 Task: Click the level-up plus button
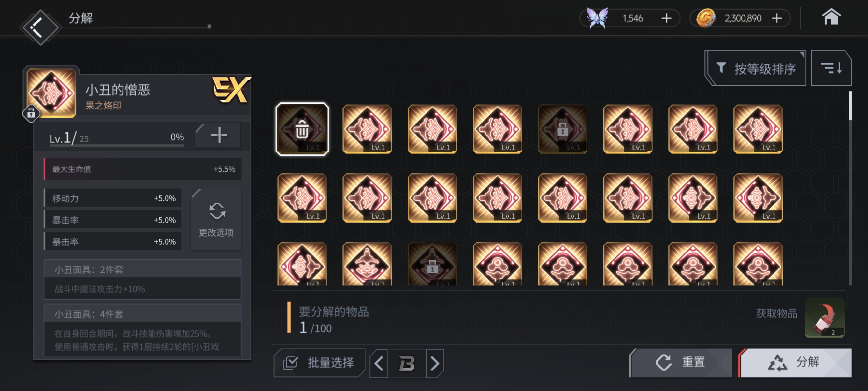(218, 135)
